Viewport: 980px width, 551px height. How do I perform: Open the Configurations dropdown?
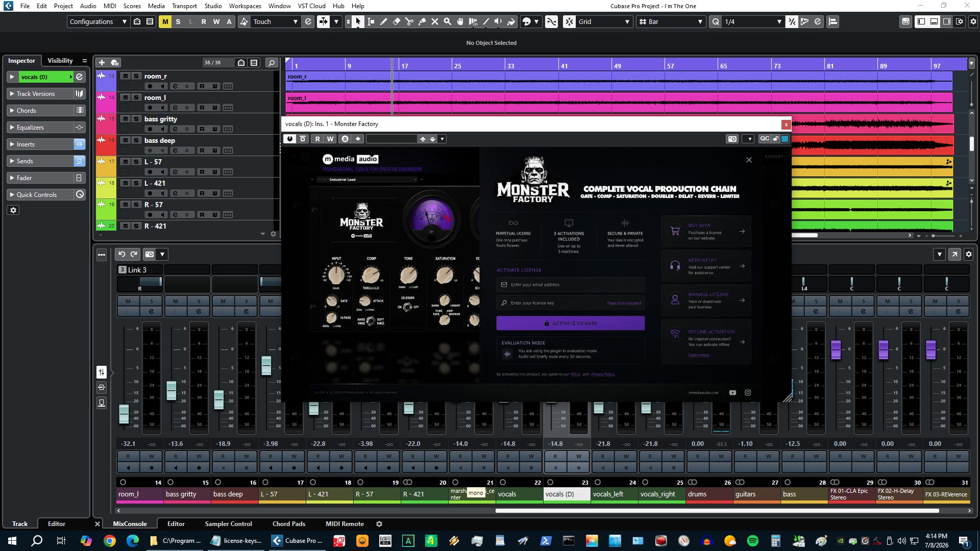(x=98, y=21)
